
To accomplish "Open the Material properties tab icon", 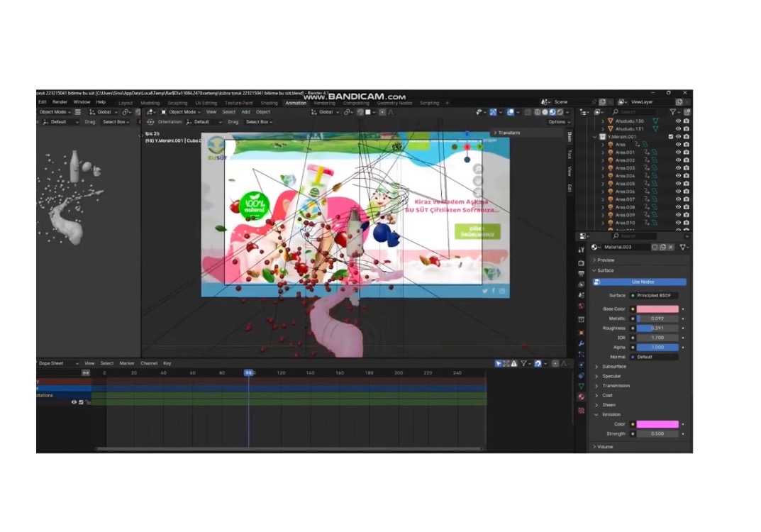I will (x=581, y=397).
